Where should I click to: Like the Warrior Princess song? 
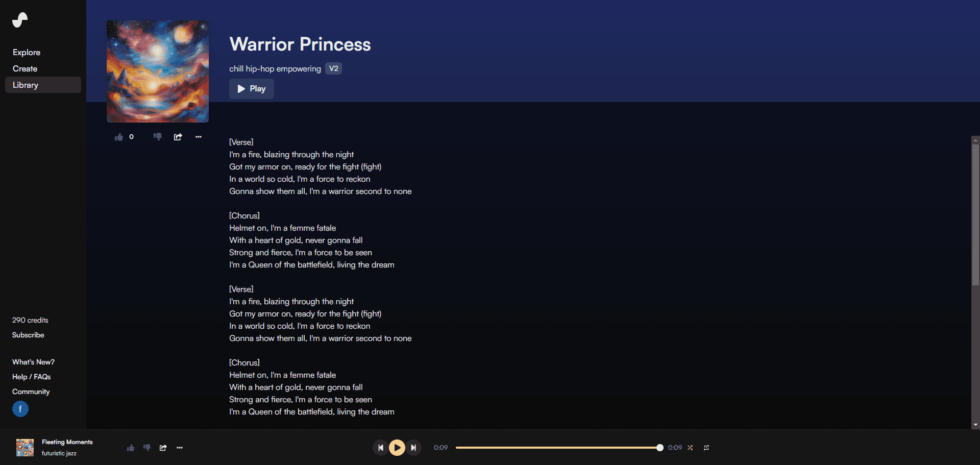119,137
